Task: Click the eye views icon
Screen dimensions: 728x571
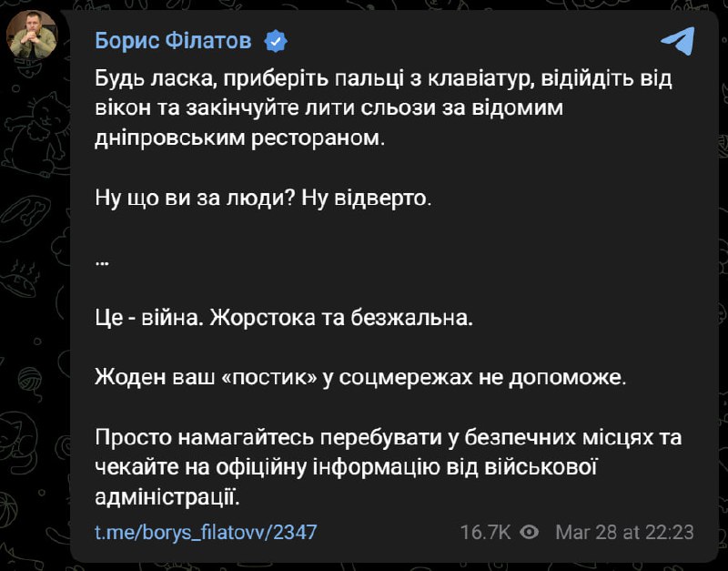Action: [531, 532]
